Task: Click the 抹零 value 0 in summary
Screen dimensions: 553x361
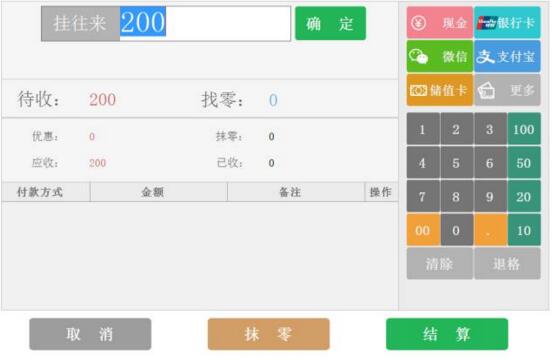Action: coord(271,136)
